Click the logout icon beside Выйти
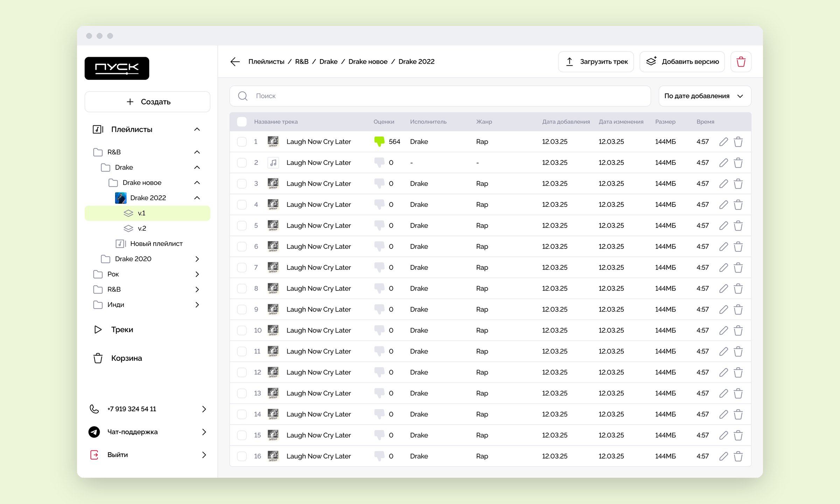This screenshot has height=504, width=840. [x=94, y=455]
